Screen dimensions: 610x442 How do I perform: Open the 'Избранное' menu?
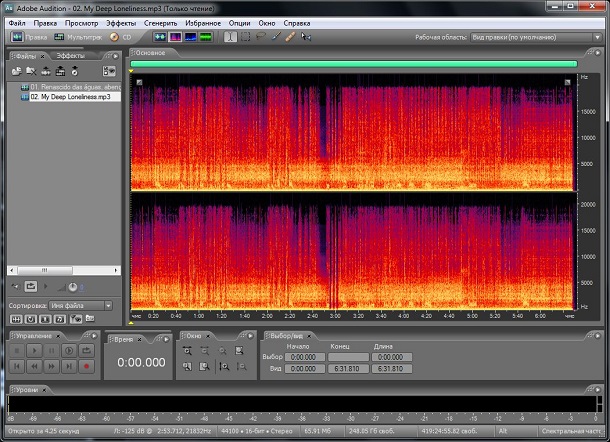(x=203, y=21)
